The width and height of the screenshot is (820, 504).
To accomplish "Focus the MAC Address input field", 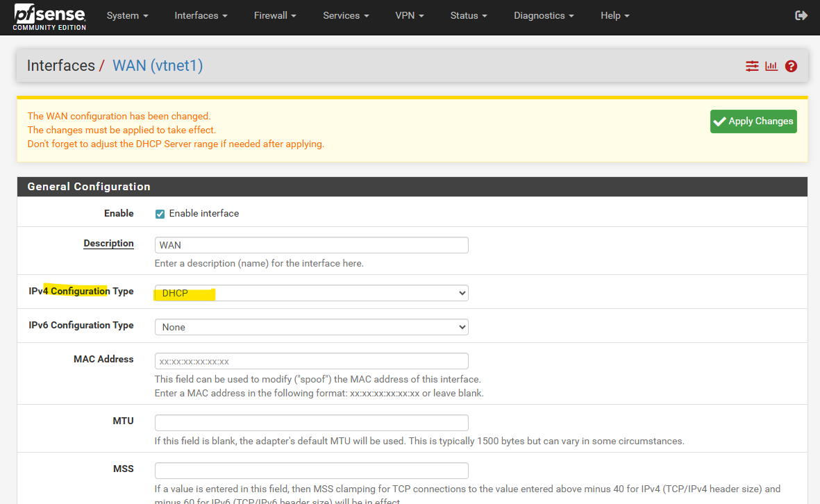I will pyautogui.click(x=311, y=361).
